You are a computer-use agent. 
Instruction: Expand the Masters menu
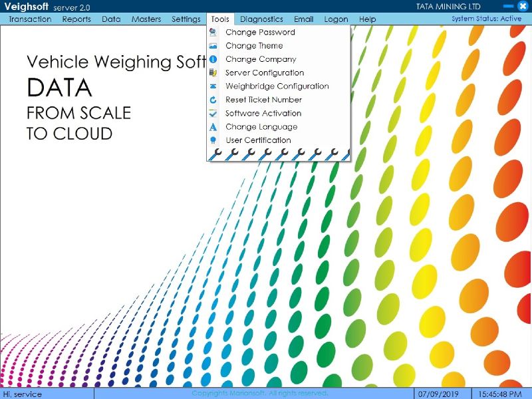146,19
